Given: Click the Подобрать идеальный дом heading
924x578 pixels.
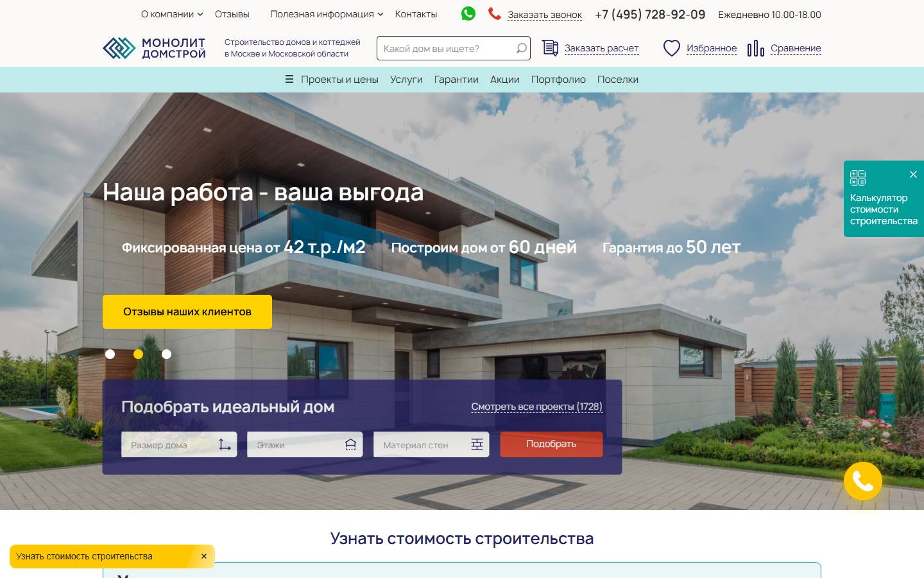Looking at the screenshot, I should point(228,407).
